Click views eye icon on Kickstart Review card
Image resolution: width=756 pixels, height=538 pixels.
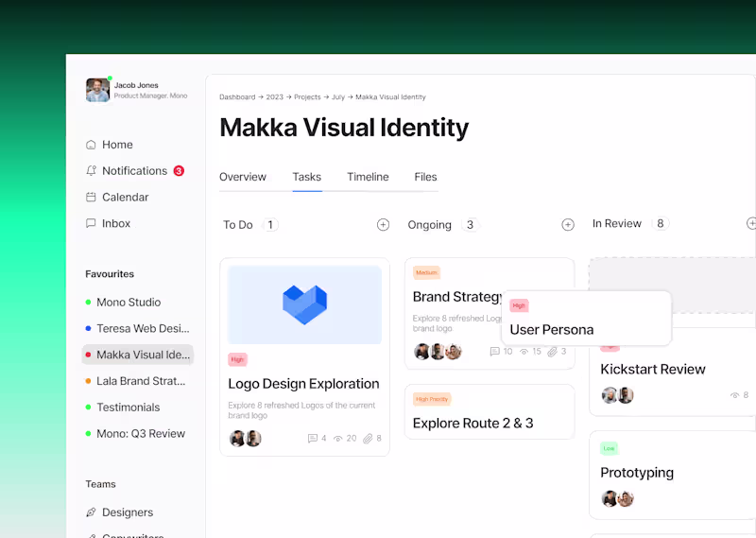[x=735, y=395]
